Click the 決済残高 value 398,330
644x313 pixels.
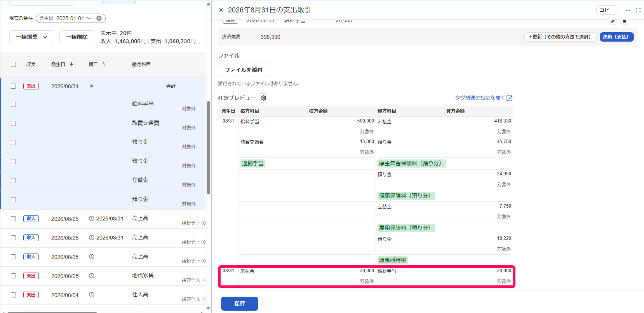point(270,37)
